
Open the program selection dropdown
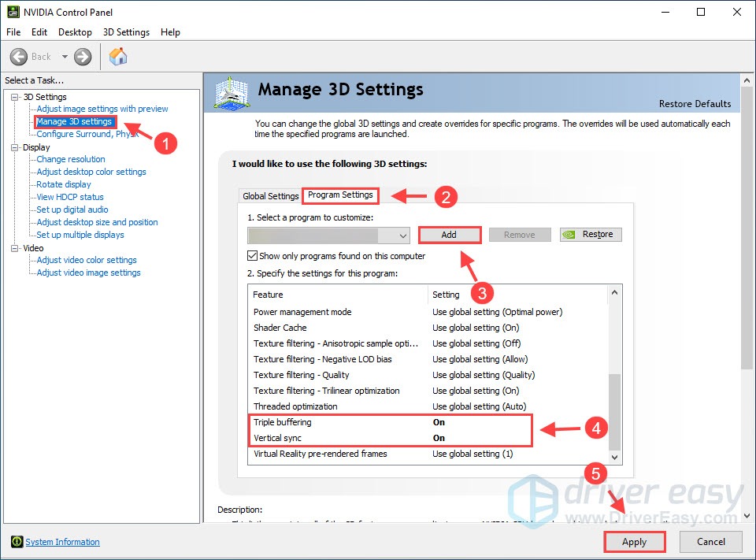[x=328, y=235]
